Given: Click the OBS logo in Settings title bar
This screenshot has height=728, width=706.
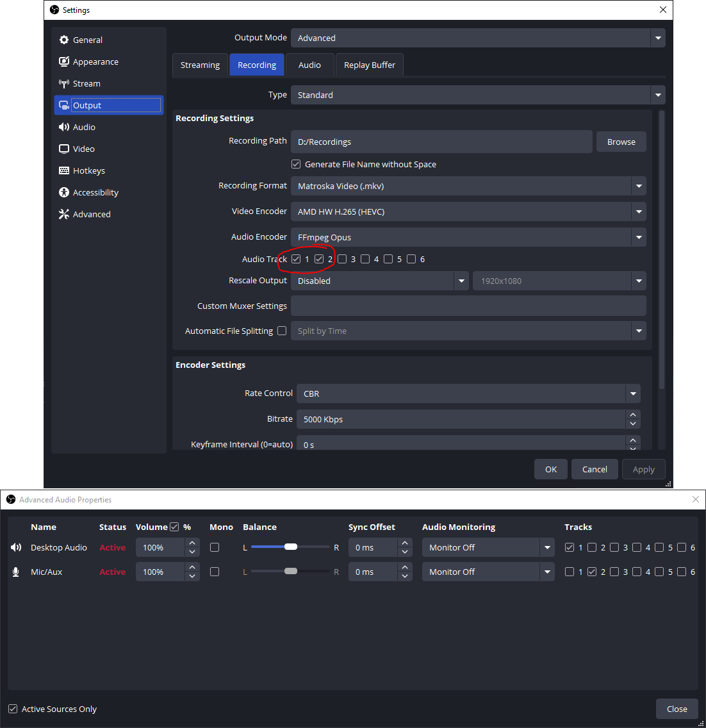Looking at the screenshot, I should pyautogui.click(x=54, y=10).
